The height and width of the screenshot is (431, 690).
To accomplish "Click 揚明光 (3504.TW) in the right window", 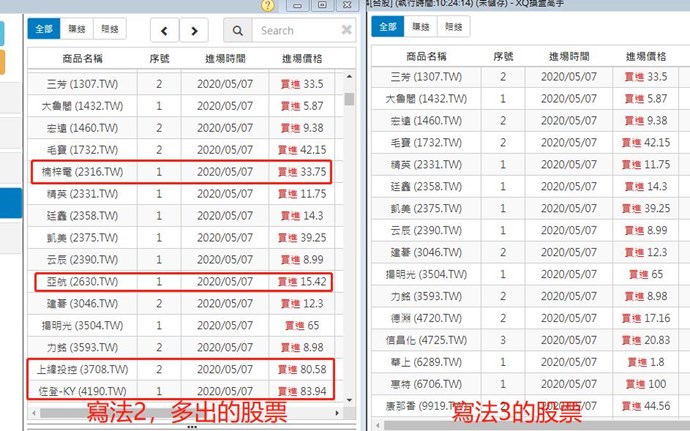I will pyautogui.click(x=426, y=275).
